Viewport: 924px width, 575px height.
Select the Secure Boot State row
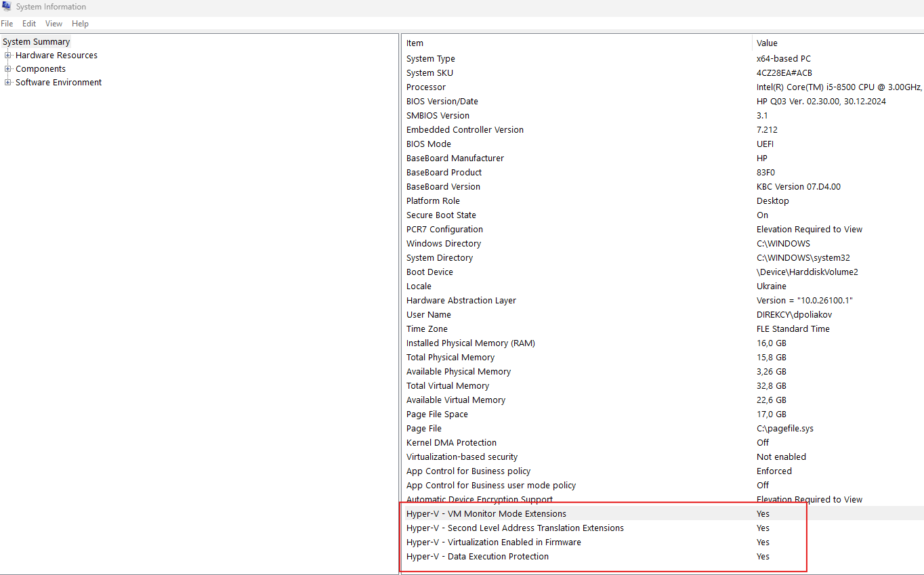pyautogui.click(x=663, y=215)
